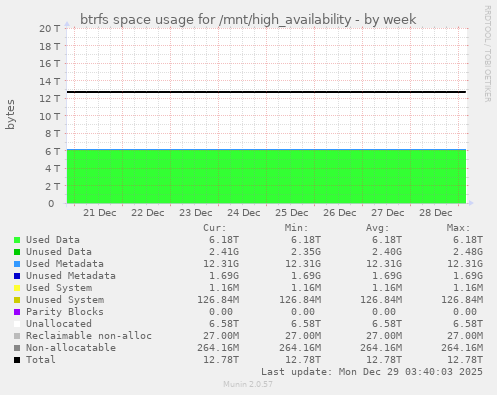
Task: Click the Unused Data minimum value 2.35G
Action: pos(306,252)
